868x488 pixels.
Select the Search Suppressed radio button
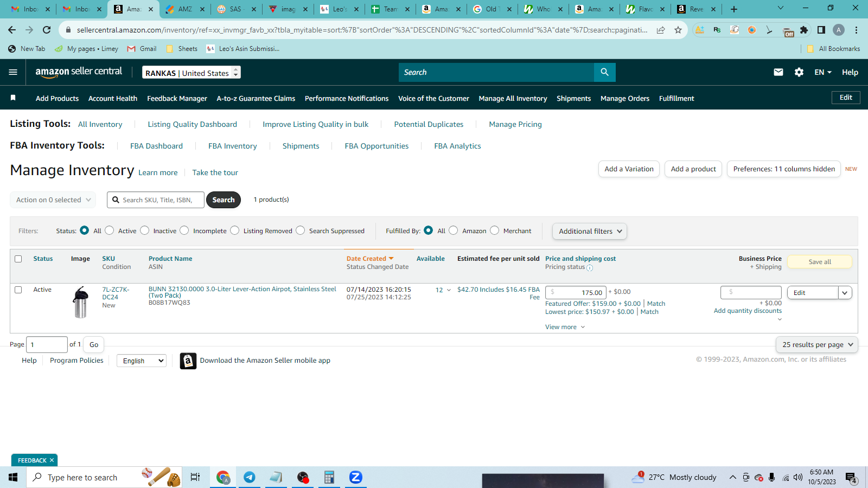[x=301, y=230]
